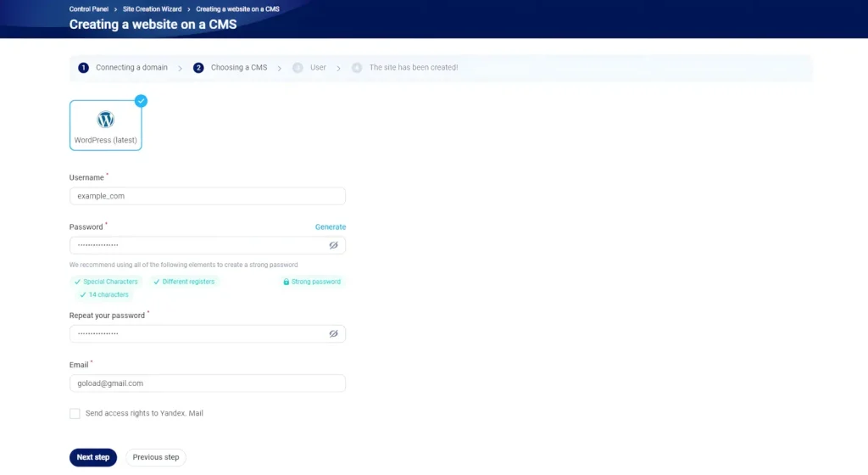Click the lock icon beside Strong password
This screenshot has width=868, height=475.
(x=287, y=282)
